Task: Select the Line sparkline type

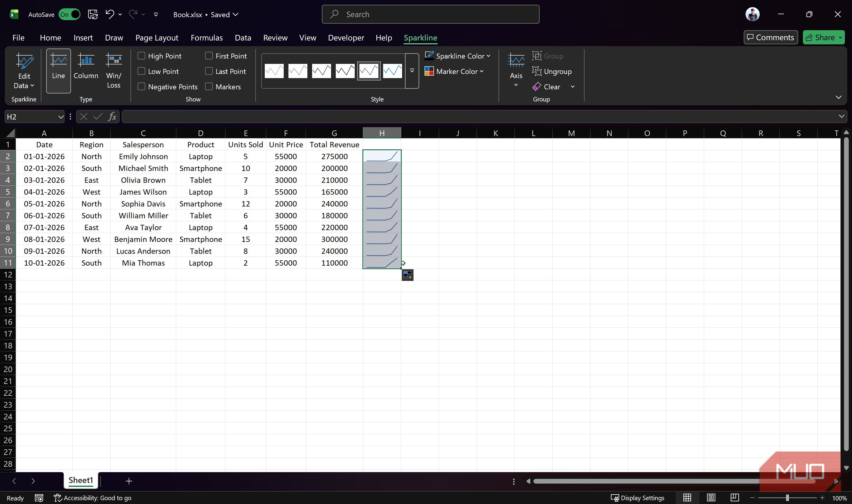Action: tap(58, 71)
